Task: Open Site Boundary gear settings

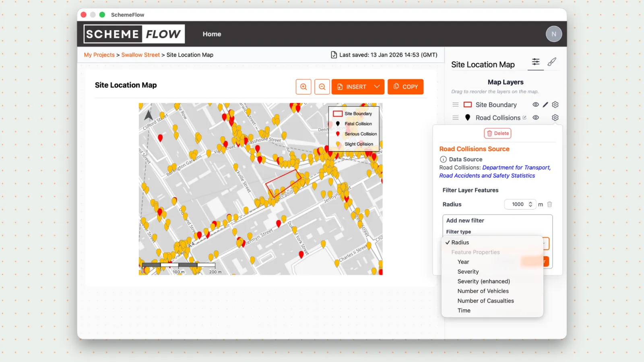Action: pos(555,105)
